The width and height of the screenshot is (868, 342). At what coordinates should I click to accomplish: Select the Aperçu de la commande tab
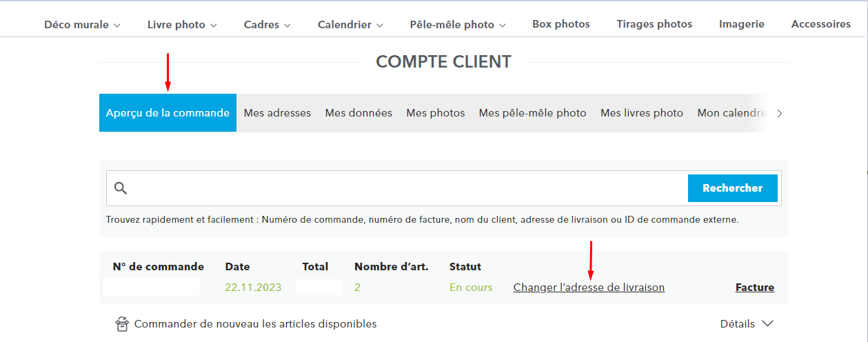pos(168,113)
